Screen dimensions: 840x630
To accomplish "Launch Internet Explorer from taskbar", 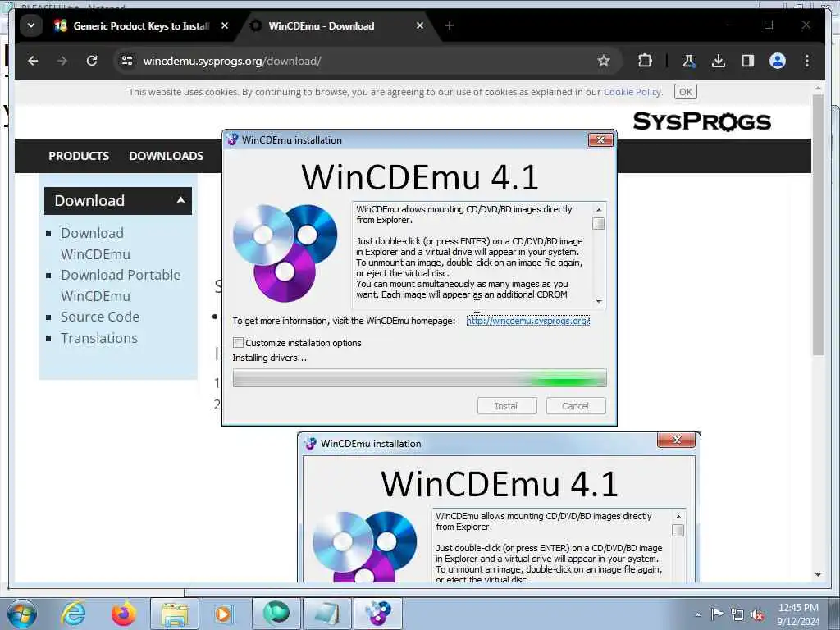I will click(73, 614).
